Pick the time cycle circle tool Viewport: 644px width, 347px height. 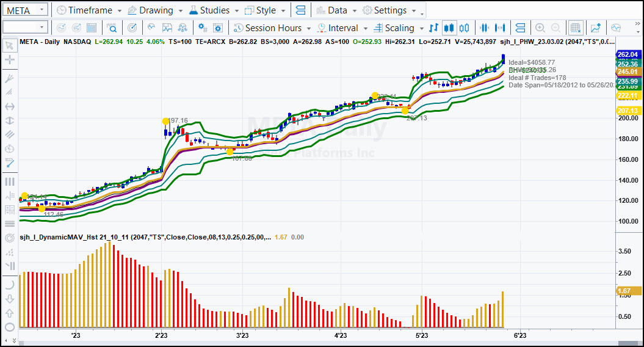[x=9, y=148]
